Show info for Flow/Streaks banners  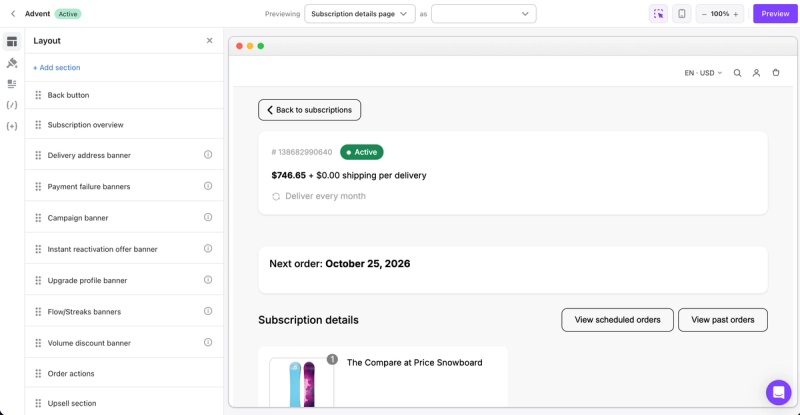[208, 311]
